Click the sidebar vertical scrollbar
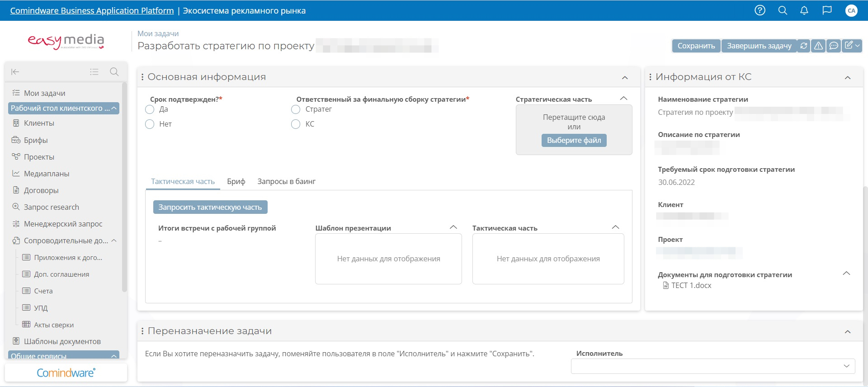868x387 pixels. [124, 187]
